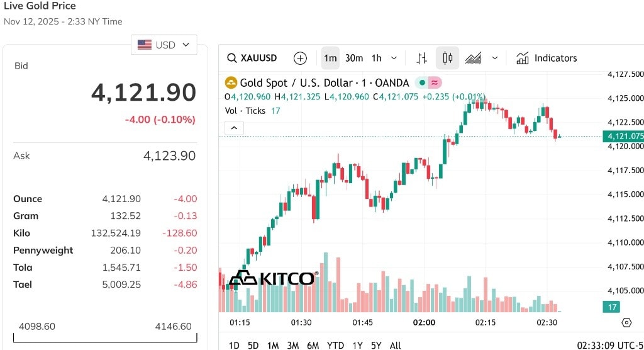Switch to 1m interval
The width and height of the screenshot is (644, 350).
click(x=330, y=58)
